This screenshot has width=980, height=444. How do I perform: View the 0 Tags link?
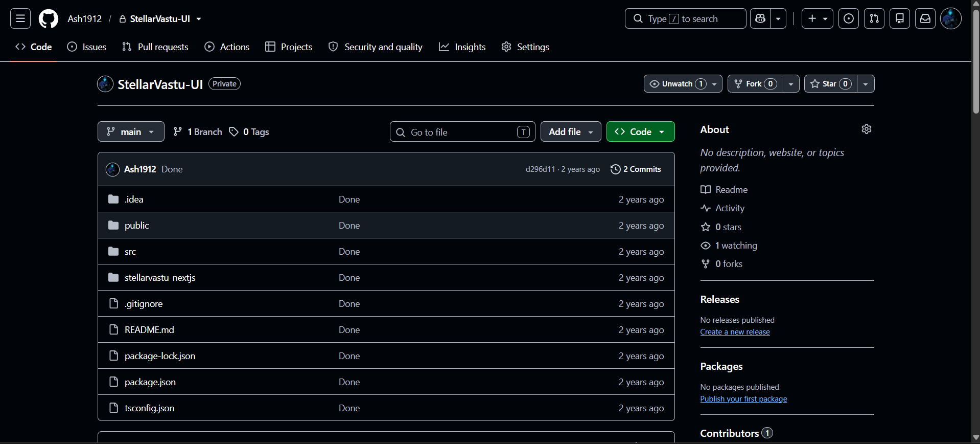249,132
